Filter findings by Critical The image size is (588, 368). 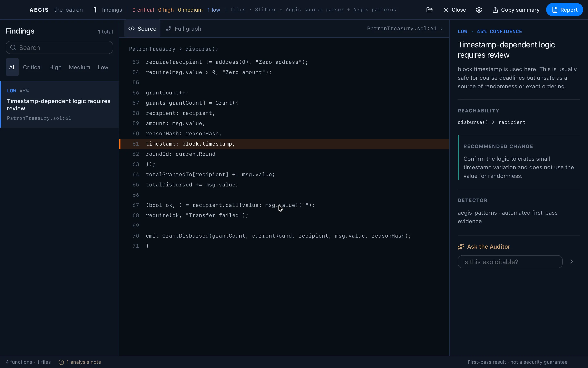click(32, 67)
